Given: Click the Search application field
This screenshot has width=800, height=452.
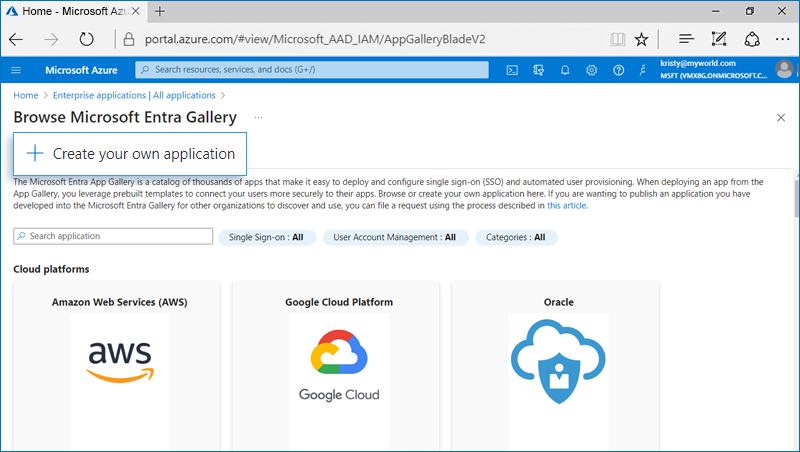Looking at the screenshot, I should 114,237.
